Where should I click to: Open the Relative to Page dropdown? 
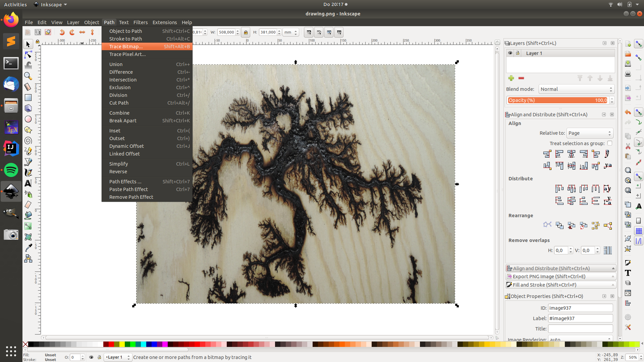coord(590,133)
